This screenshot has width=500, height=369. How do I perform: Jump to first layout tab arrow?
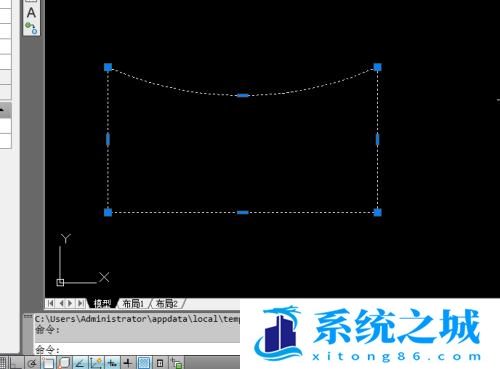pos(50,303)
